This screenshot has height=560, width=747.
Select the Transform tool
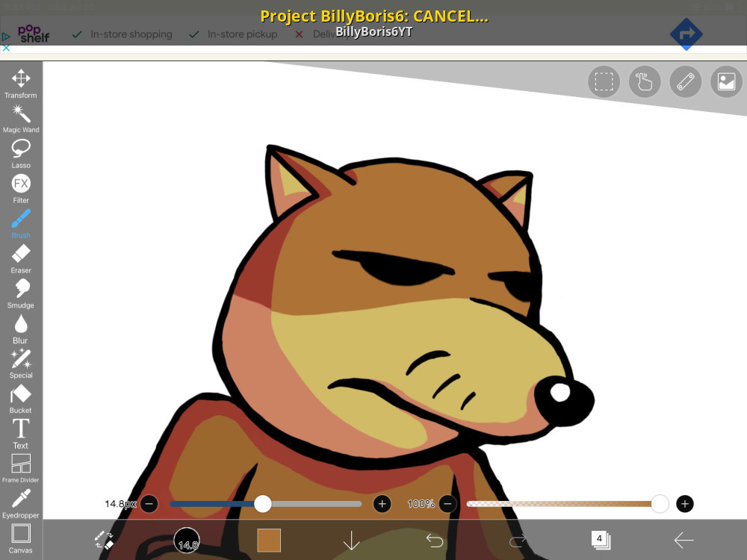click(x=21, y=84)
